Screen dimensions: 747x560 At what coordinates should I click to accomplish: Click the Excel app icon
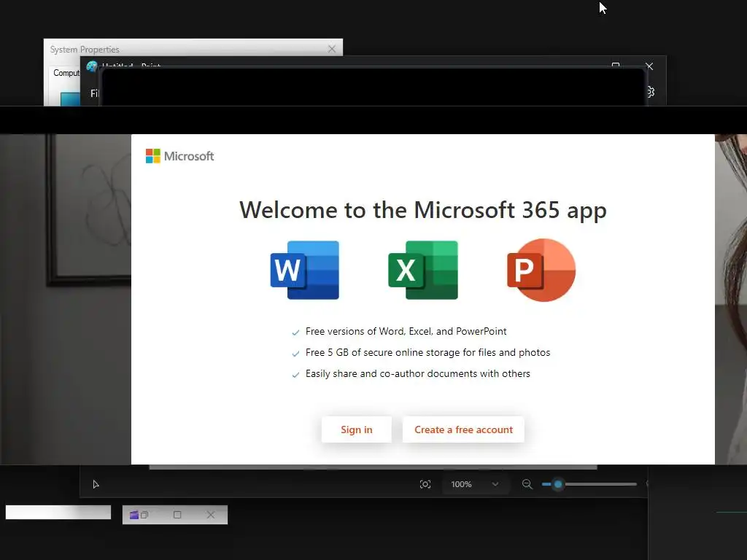pyautogui.click(x=423, y=270)
